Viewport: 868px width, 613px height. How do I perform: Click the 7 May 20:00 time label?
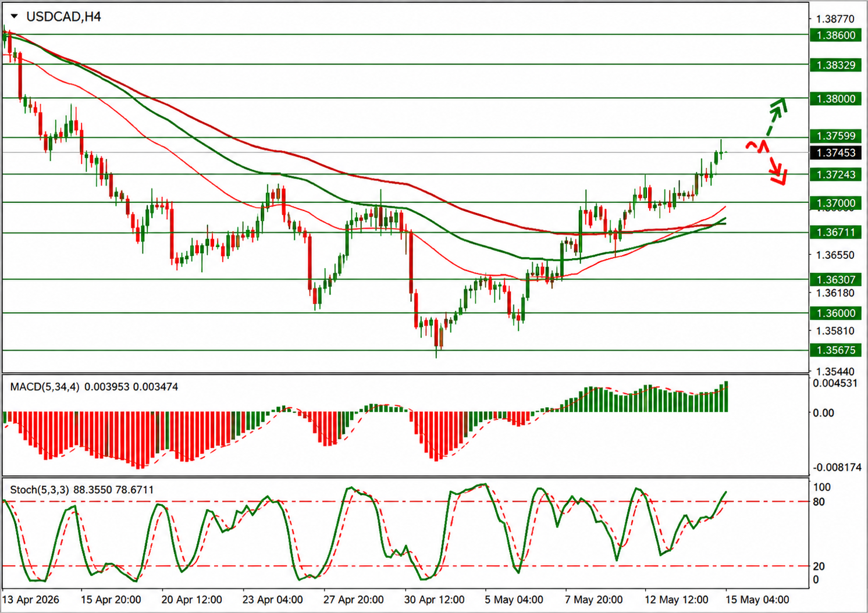593,600
